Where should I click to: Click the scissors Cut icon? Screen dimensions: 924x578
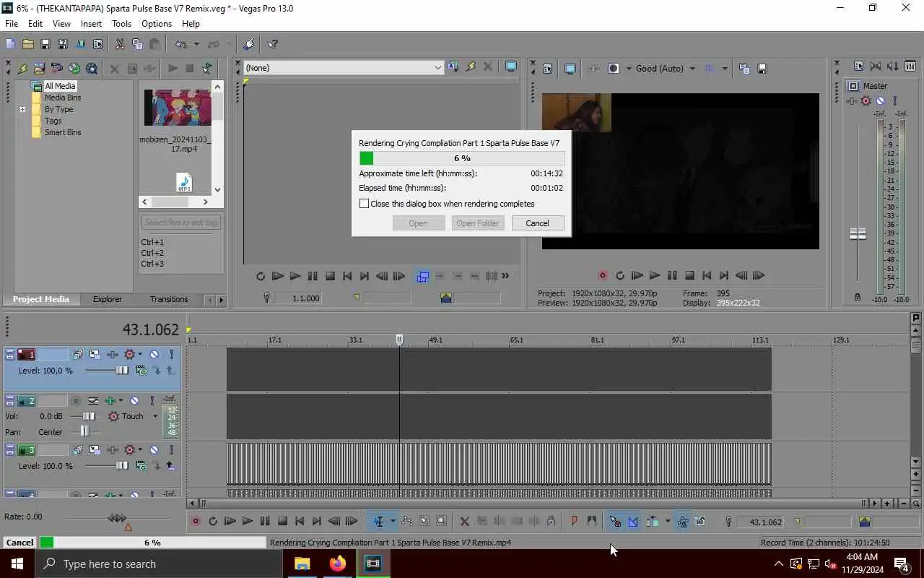(x=120, y=44)
